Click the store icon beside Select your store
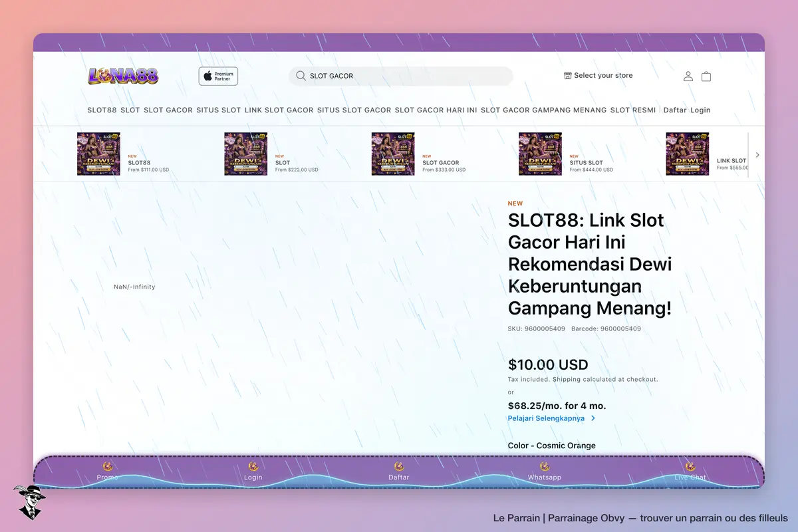 click(x=568, y=76)
